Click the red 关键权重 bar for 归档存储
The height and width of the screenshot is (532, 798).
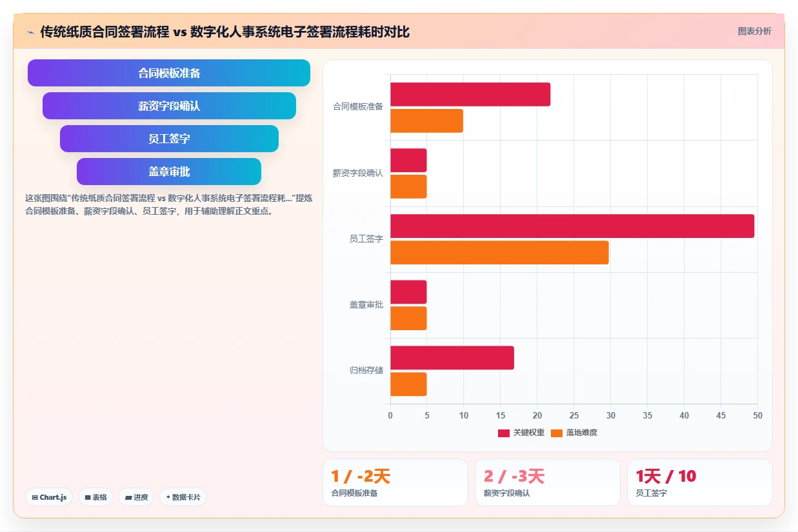coord(452,357)
